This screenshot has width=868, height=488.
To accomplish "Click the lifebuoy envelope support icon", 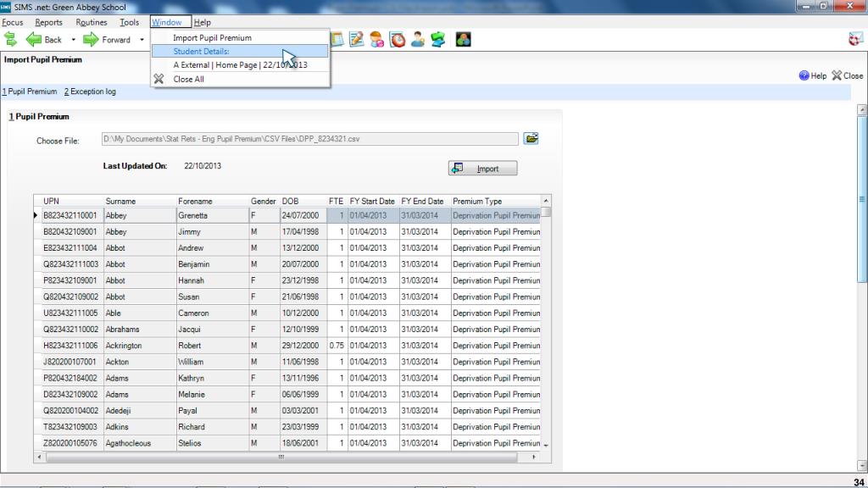I will (855, 39).
